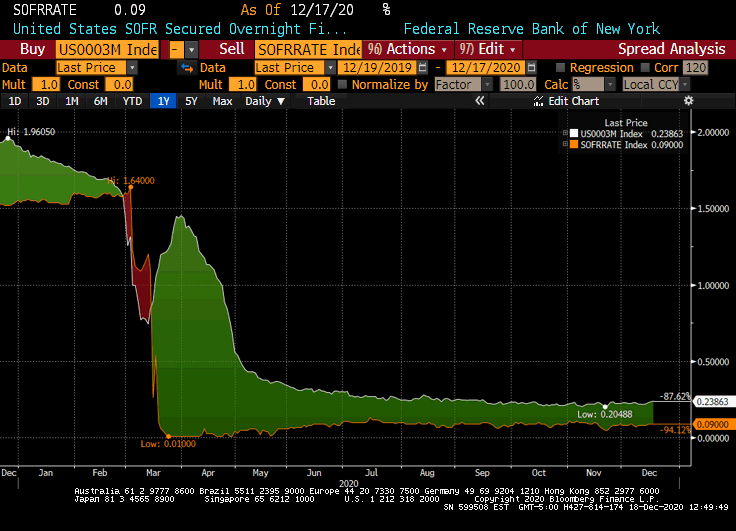Screen dimensions: 736x531
Task: Expand the SOFRRATE Index legend entry
Action: click(565, 145)
